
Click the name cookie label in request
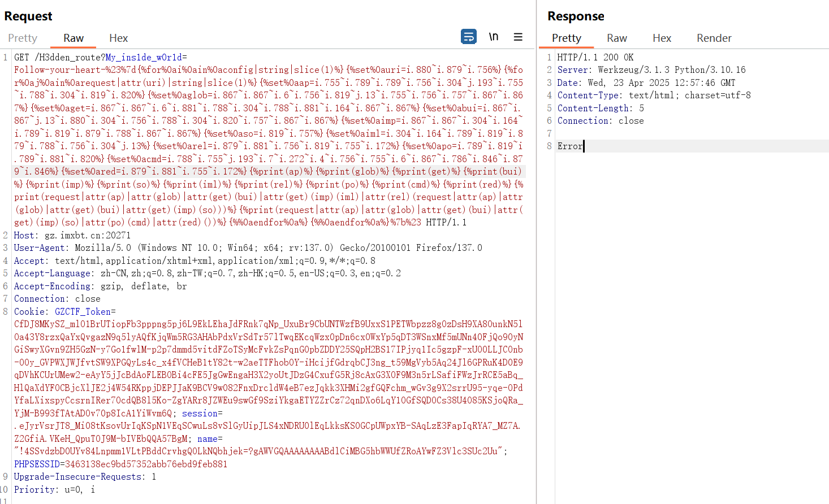pyautogui.click(x=208, y=438)
